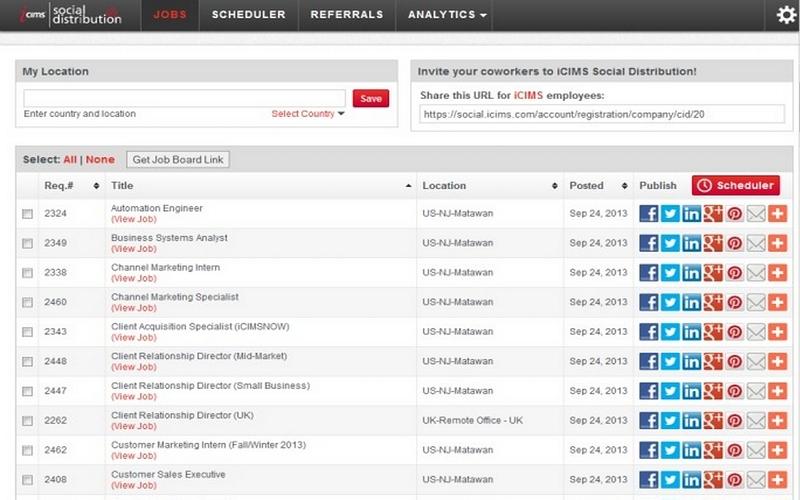This screenshot has width=800, height=500.
Task: Pin Client Acquisition Specialist job on Pinterest
Action: pyautogui.click(x=734, y=332)
